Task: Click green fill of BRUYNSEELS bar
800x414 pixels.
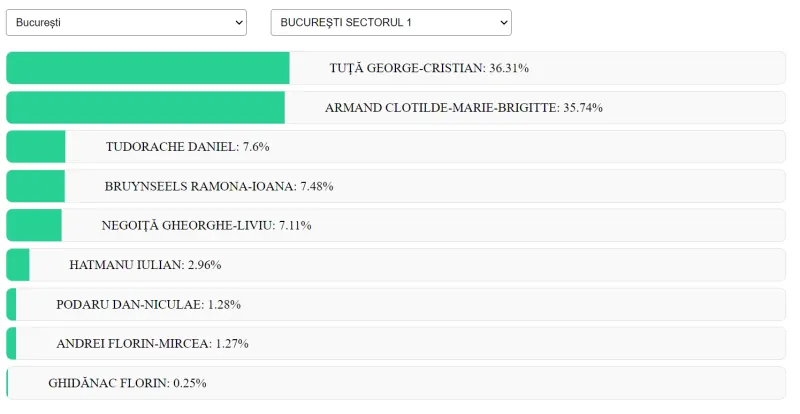Action: (35, 186)
